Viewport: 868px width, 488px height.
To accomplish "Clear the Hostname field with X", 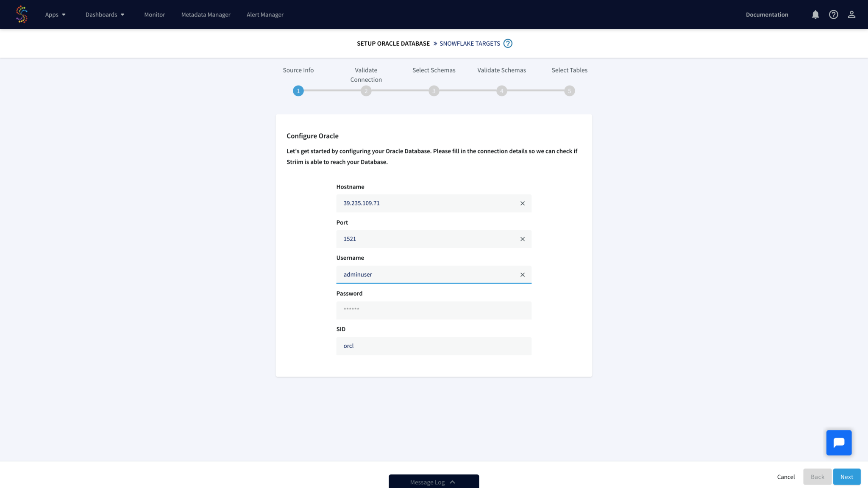I will [522, 203].
